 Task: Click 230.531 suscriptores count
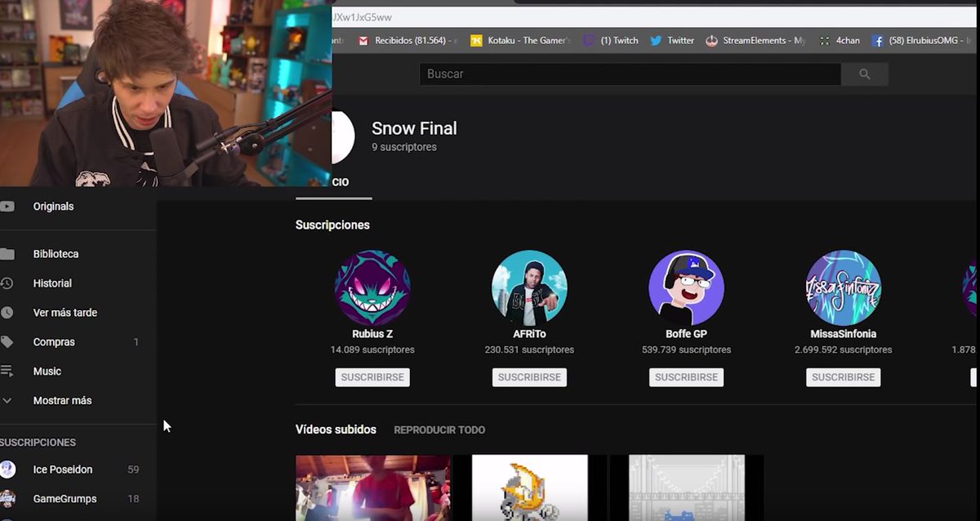(529, 350)
